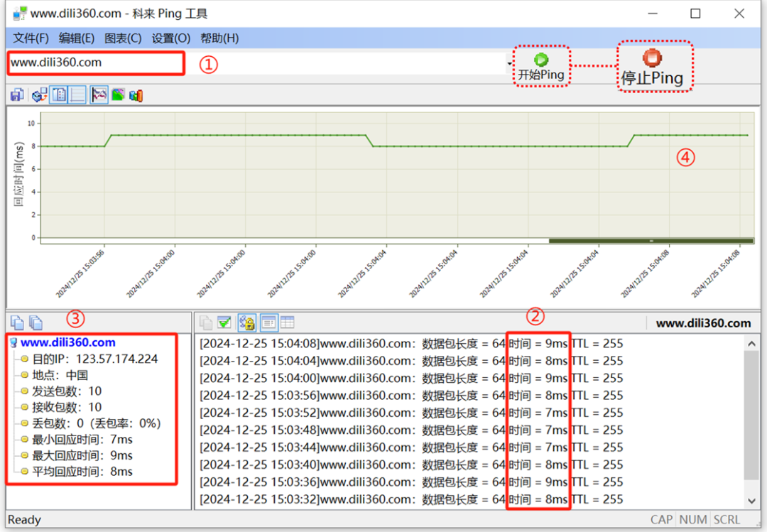
Task: Click the options icon beside the save icon
Action: click(40, 95)
